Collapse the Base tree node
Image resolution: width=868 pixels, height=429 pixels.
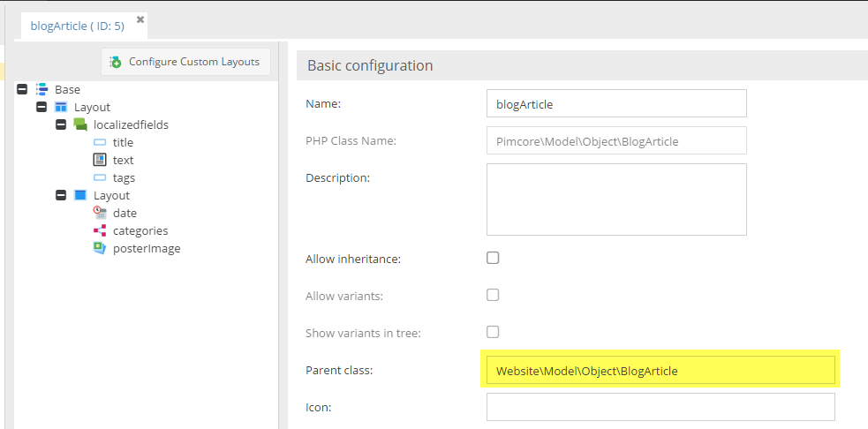tap(22, 89)
